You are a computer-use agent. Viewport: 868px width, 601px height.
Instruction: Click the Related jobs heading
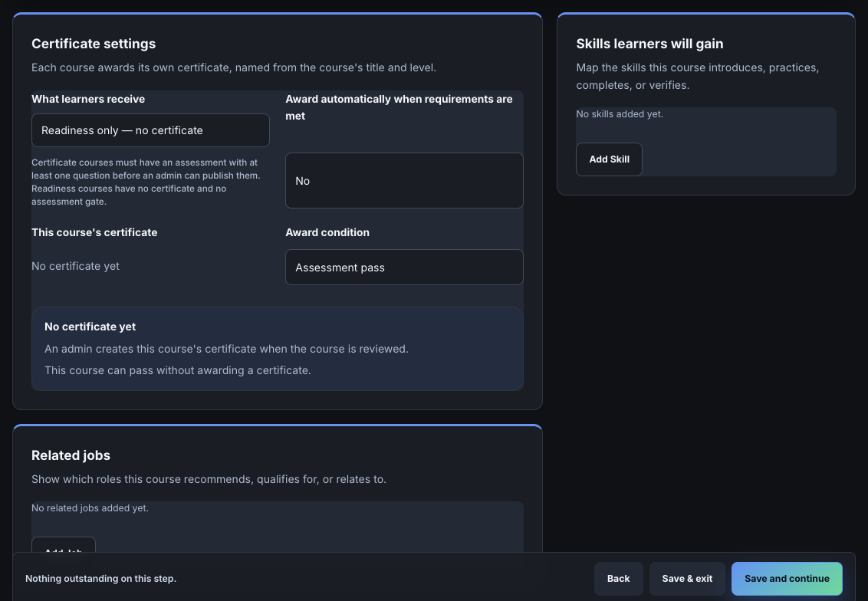point(71,455)
